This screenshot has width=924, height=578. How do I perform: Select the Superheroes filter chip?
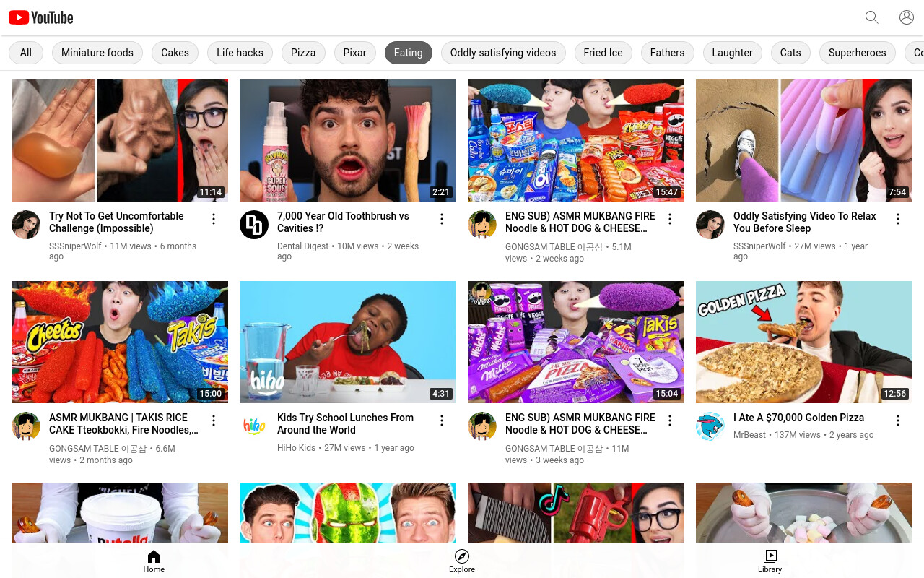coord(858,53)
